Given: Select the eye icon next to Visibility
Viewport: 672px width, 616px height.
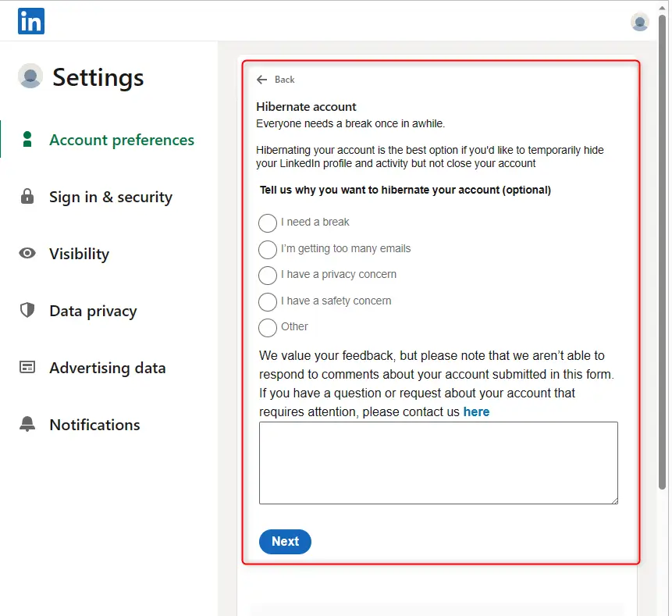Looking at the screenshot, I should click(27, 253).
